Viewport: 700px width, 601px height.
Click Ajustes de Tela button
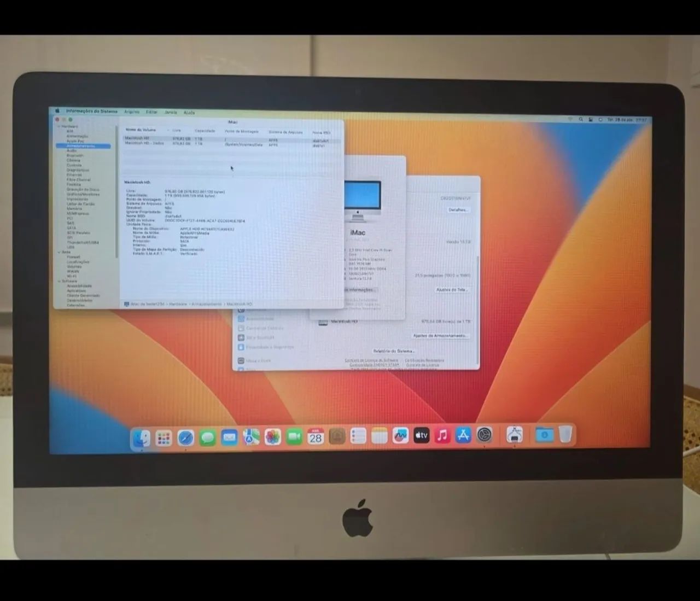pyautogui.click(x=452, y=290)
